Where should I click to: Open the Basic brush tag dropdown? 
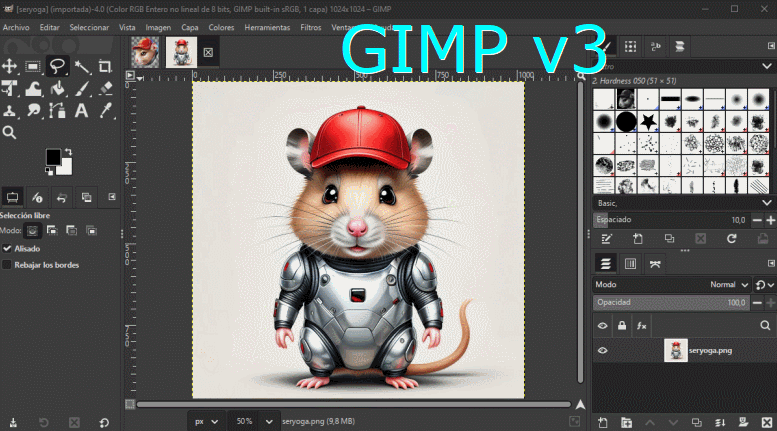[683, 203]
